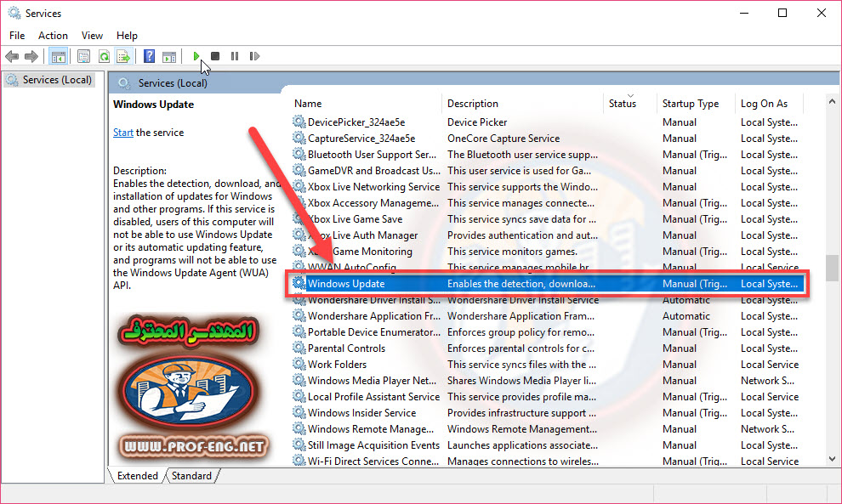Select the Wi-Fi Direct Services Connection row
The image size is (842, 504).
pyautogui.click(x=546, y=461)
